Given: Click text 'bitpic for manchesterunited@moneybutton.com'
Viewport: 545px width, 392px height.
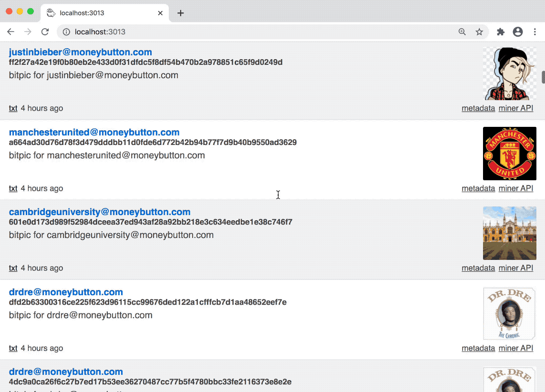Looking at the screenshot, I should (107, 155).
